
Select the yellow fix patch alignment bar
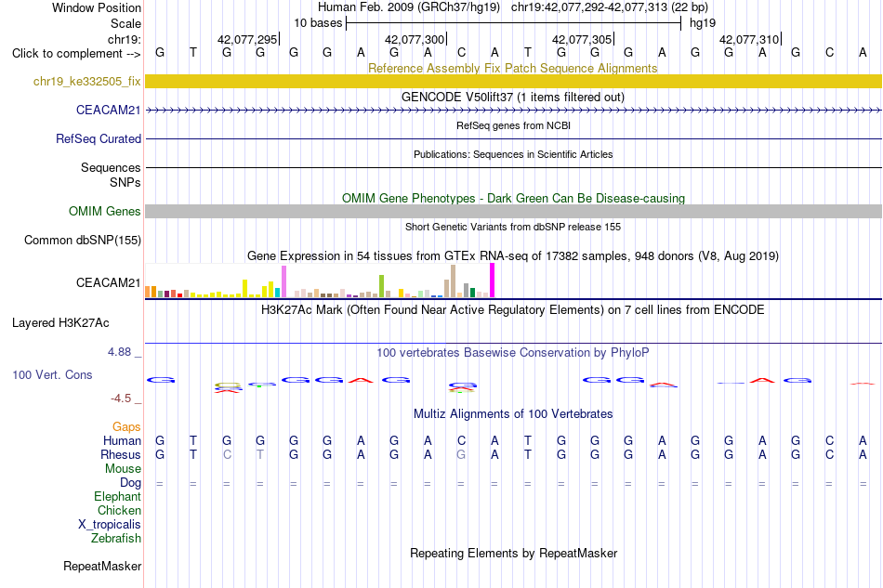point(513,81)
